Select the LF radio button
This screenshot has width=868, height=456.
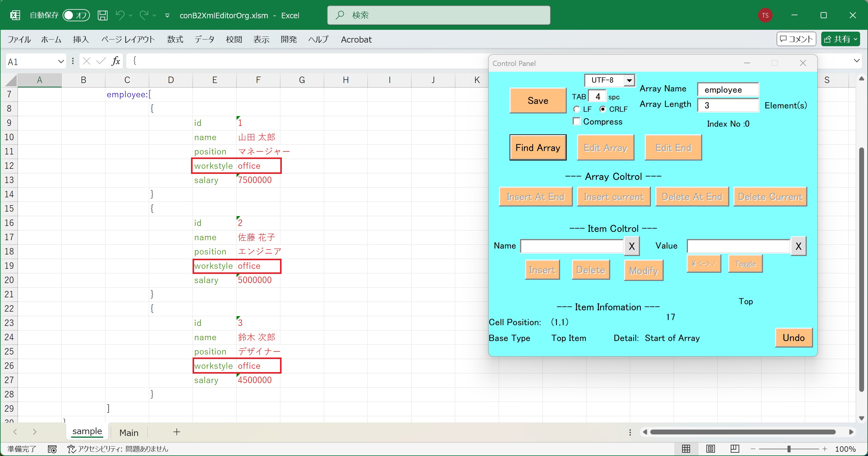[576, 109]
